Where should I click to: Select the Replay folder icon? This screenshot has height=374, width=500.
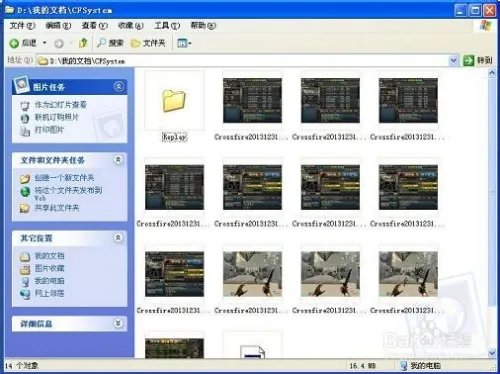pos(174,100)
